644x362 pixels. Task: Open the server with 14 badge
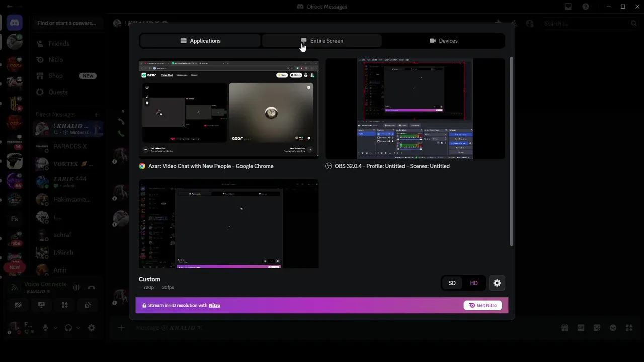[x=15, y=142]
